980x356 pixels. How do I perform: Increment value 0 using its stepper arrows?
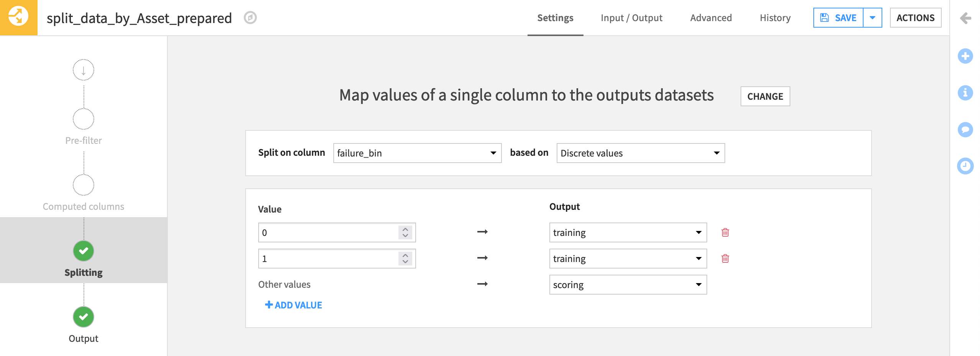[x=405, y=229]
